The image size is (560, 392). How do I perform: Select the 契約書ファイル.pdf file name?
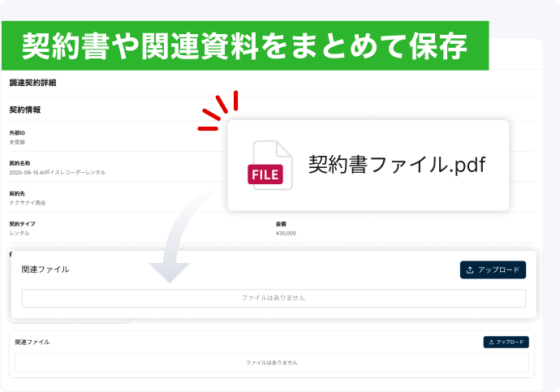pyautogui.click(x=396, y=165)
